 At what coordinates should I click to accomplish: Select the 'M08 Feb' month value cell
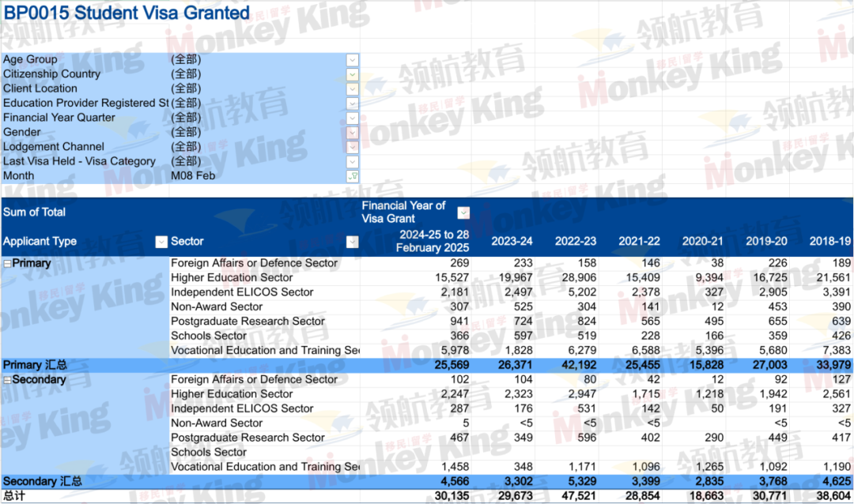tap(193, 176)
